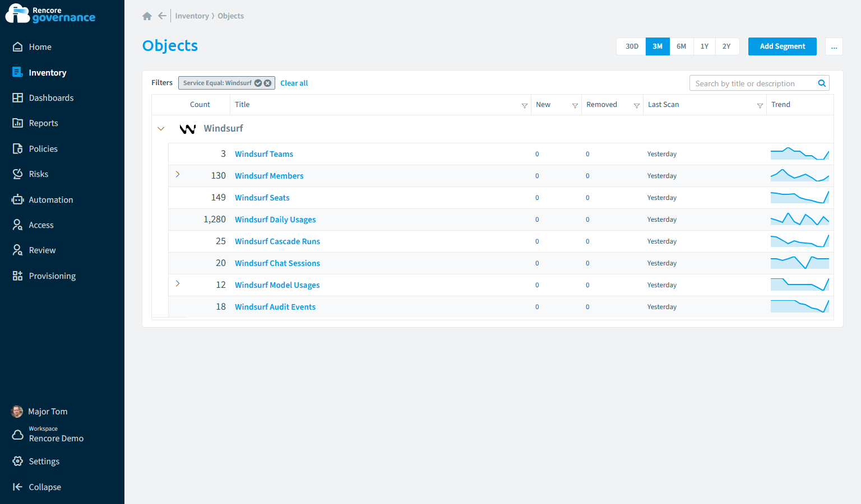The image size is (861, 504).
Task: Open Windsurf Model Usages link
Action: (x=277, y=285)
